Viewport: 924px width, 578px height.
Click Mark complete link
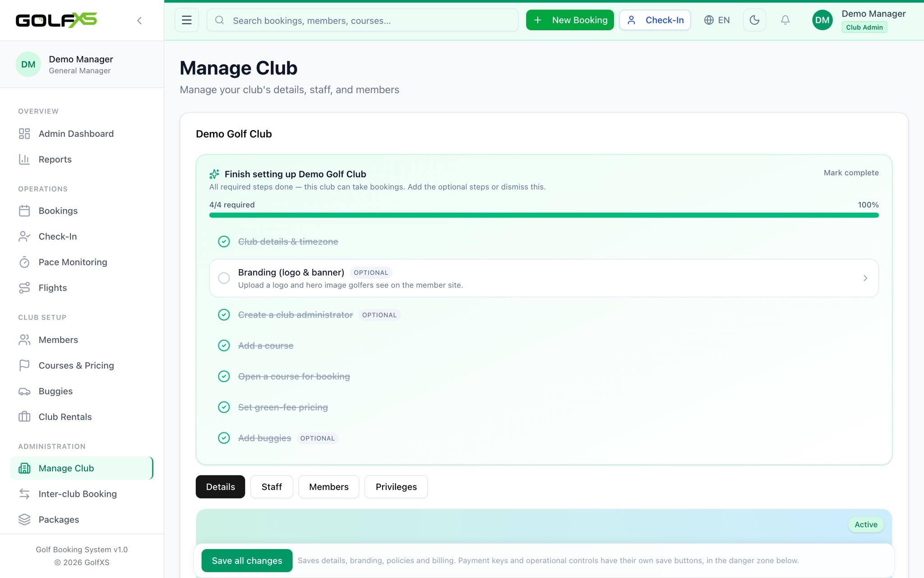tap(851, 173)
